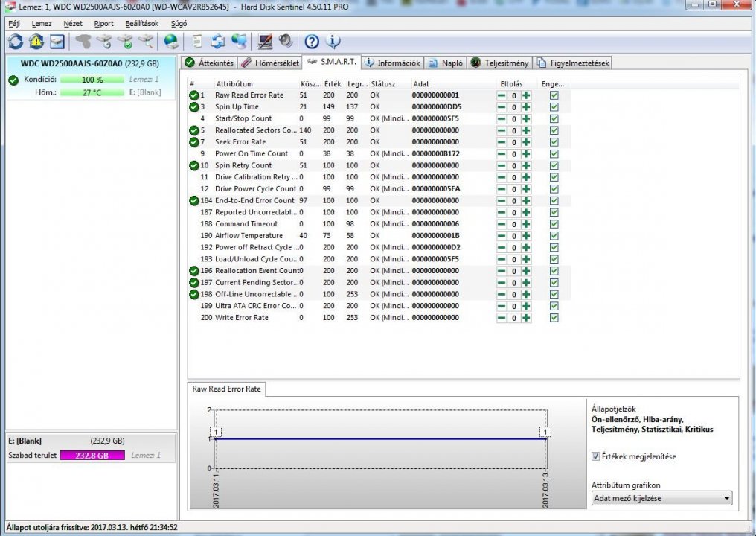756x536 pixels.
Task: Uncheck enable box for Raw Read Error Rate
Action: pyautogui.click(x=554, y=95)
